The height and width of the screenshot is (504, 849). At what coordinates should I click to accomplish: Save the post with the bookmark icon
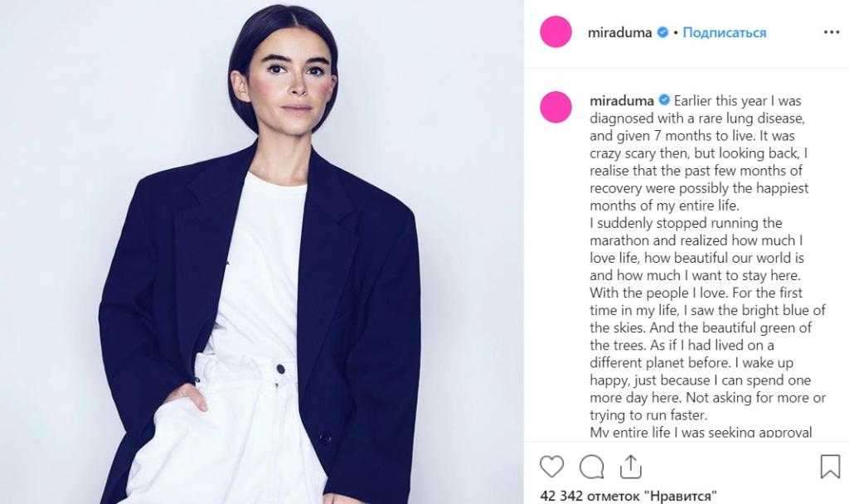point(830,467)
